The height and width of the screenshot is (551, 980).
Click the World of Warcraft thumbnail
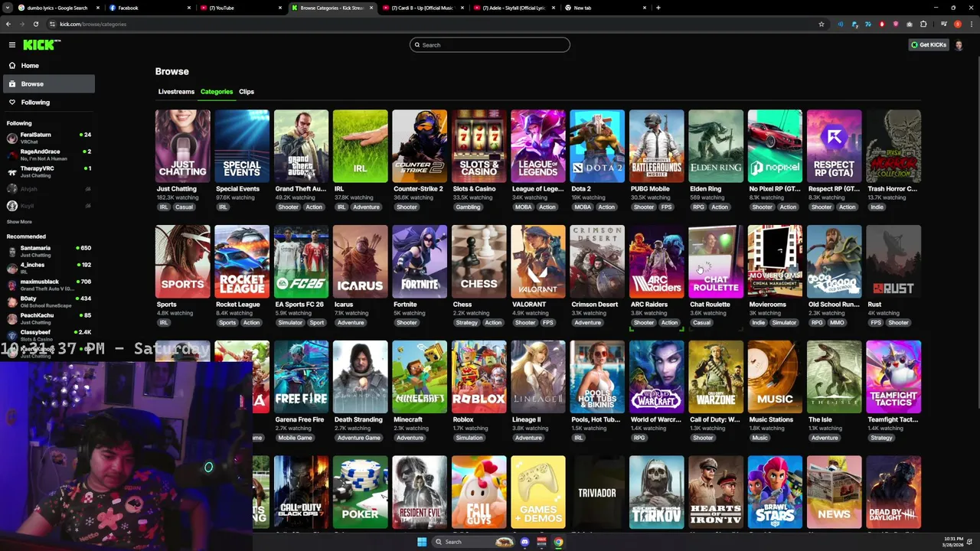tap(657, 377)
